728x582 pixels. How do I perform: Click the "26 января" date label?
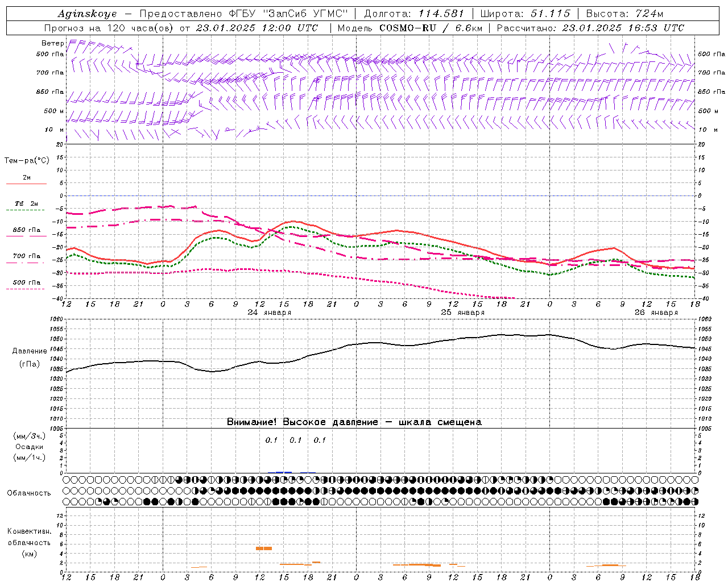[656, 313]
